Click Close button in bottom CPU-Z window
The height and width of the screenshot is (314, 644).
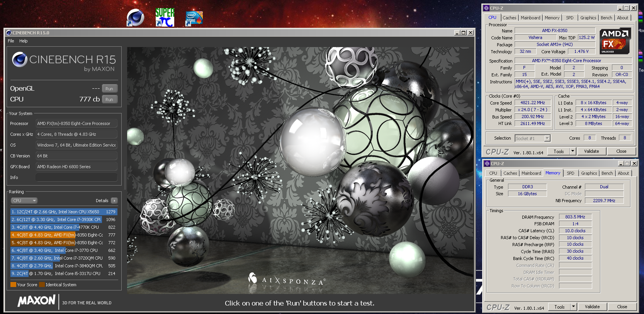tap(622, 307)
